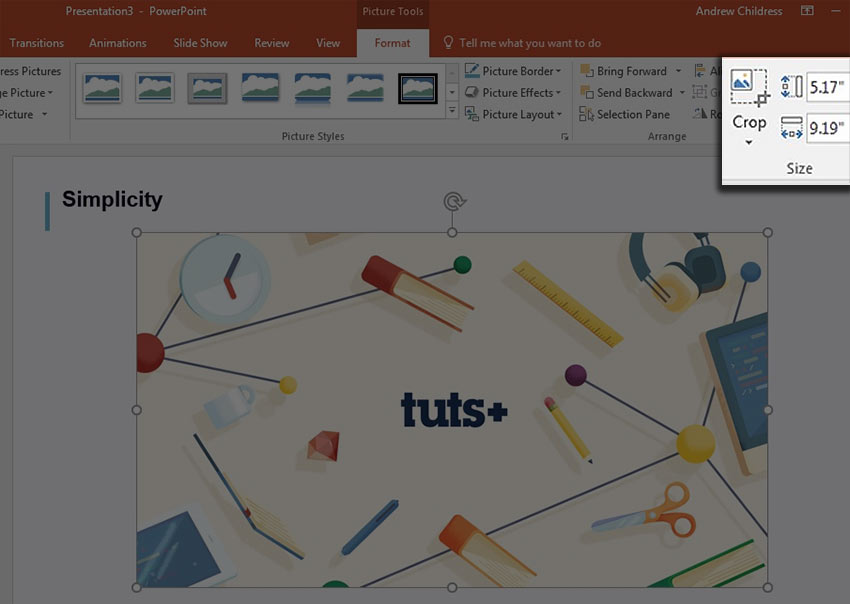Select the second picture style thumbnail
Image resolution: width=850 pixels, height=604 pixels.
coord(154,88)
